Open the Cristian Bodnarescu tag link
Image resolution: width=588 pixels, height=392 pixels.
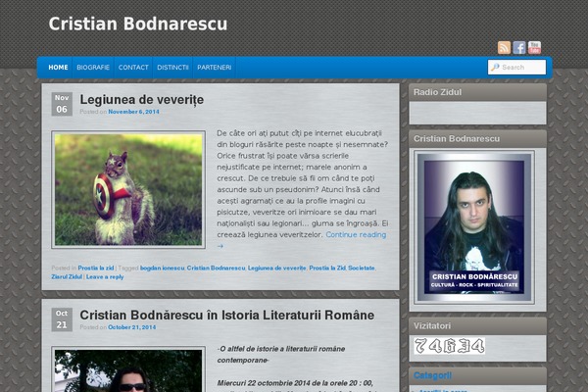point(216,268)
